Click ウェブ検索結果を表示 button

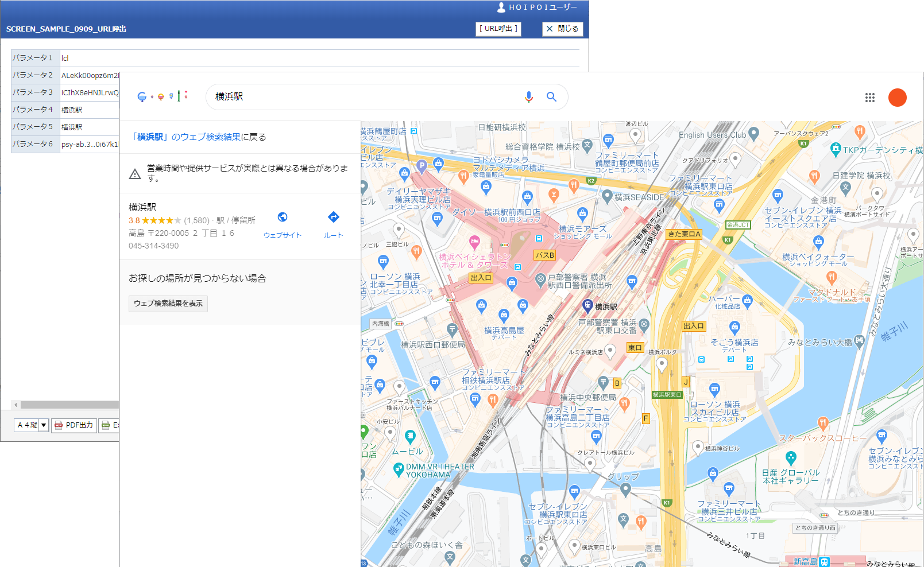coord(168,304)
